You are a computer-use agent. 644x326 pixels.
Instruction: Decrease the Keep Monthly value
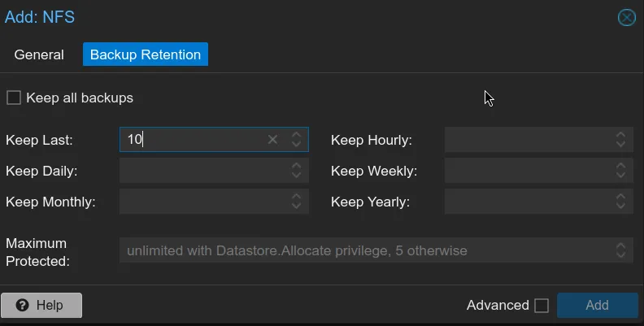297,206
